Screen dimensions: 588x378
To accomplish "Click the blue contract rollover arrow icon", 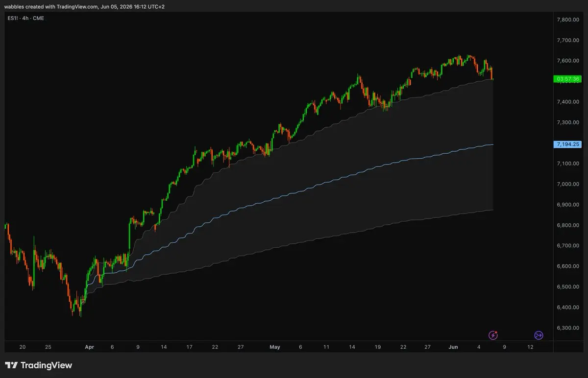I will coord(539,335).
